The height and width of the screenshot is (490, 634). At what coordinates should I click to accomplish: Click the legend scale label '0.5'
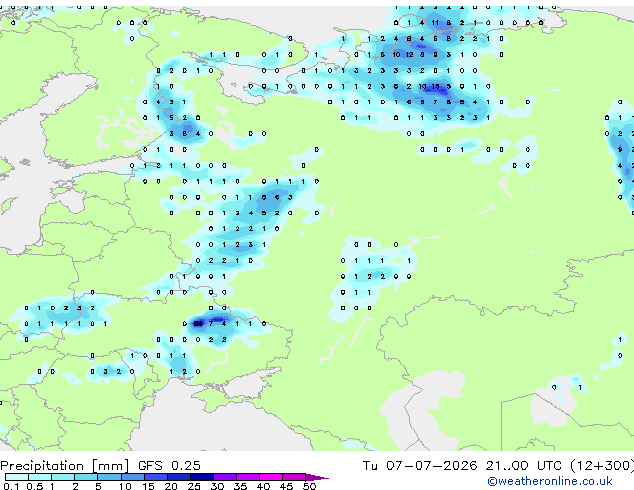[35, 486]
